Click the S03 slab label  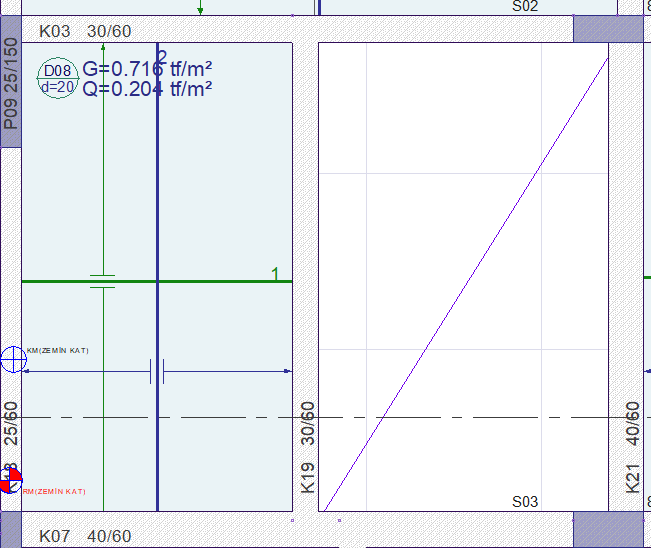(525, 501)
